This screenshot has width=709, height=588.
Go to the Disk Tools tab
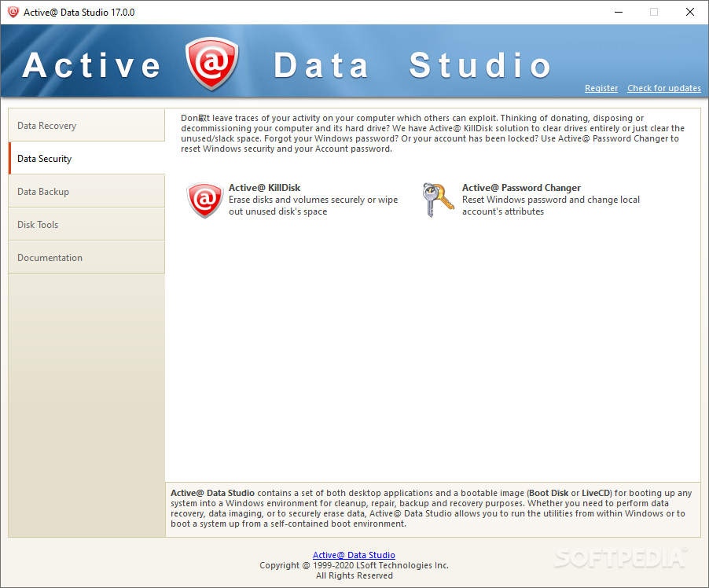[86, 224]
